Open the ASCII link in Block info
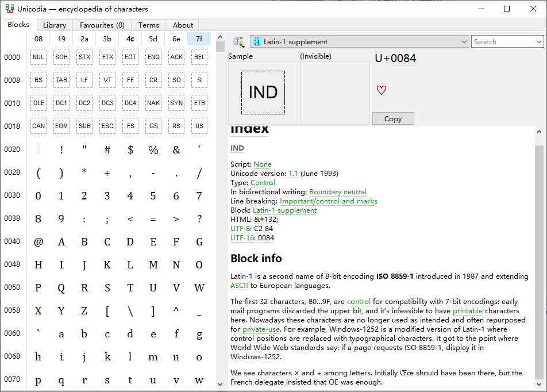 pyautogui.click(x=239, y=285)
